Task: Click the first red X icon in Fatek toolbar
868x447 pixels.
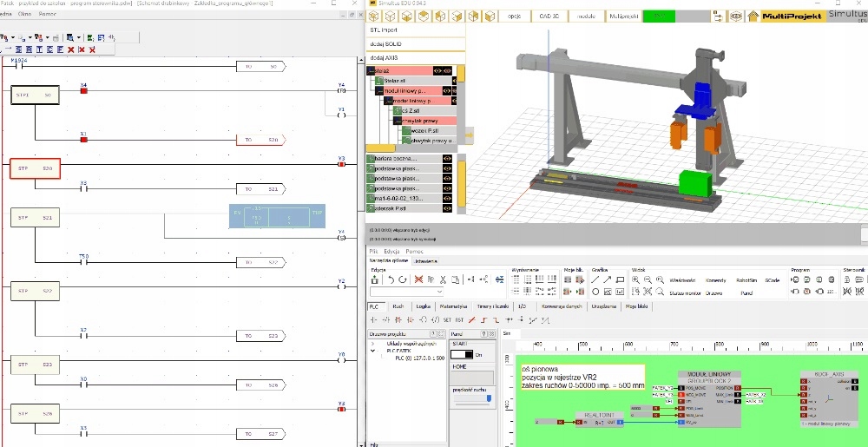Action: pos(71,49)
